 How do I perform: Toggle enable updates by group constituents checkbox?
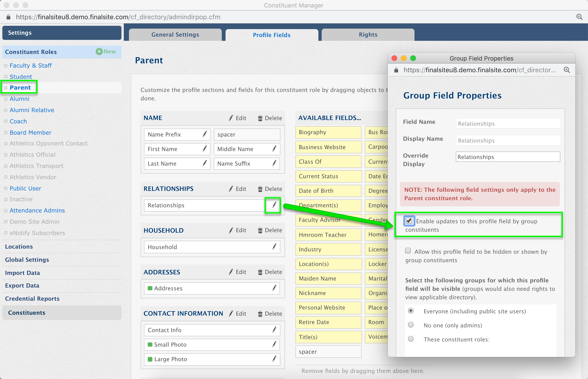click(x=409, y=221)
